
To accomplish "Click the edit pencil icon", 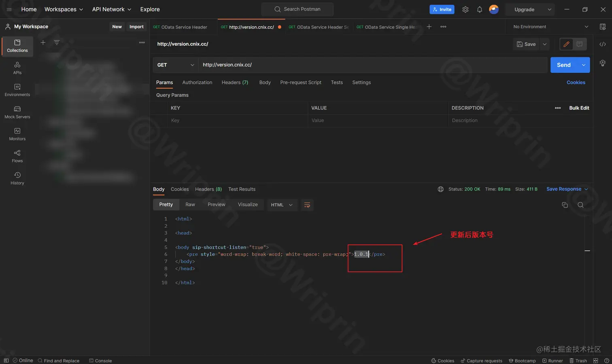I will (x=566, y=44).
